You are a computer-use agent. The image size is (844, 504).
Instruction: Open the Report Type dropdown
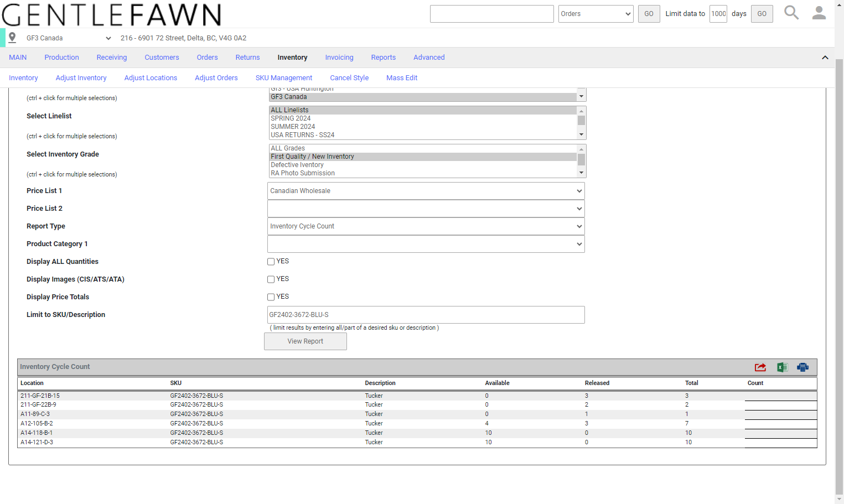pos(426,226)
